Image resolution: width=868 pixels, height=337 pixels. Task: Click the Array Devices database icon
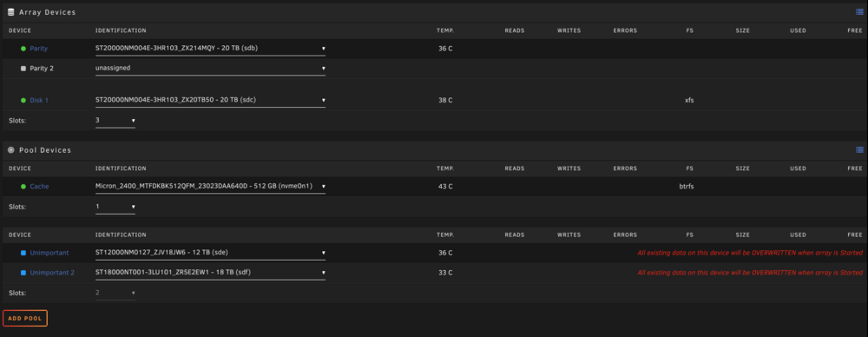click(x=11, y=11)
